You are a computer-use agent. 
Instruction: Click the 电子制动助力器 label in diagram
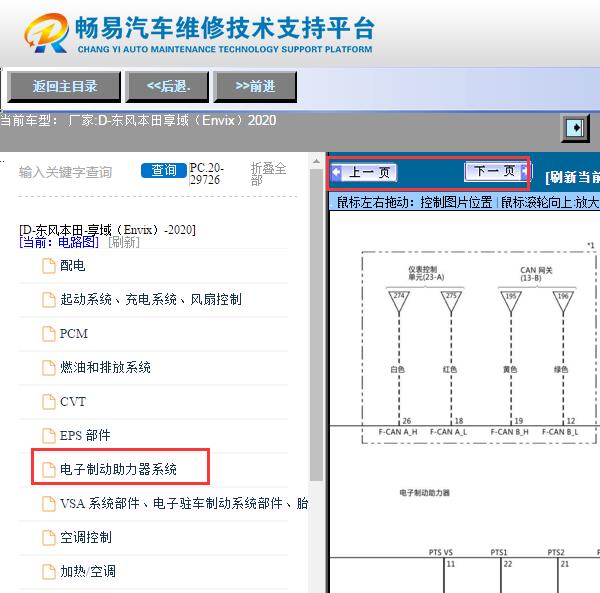click(x=424, y=492)
